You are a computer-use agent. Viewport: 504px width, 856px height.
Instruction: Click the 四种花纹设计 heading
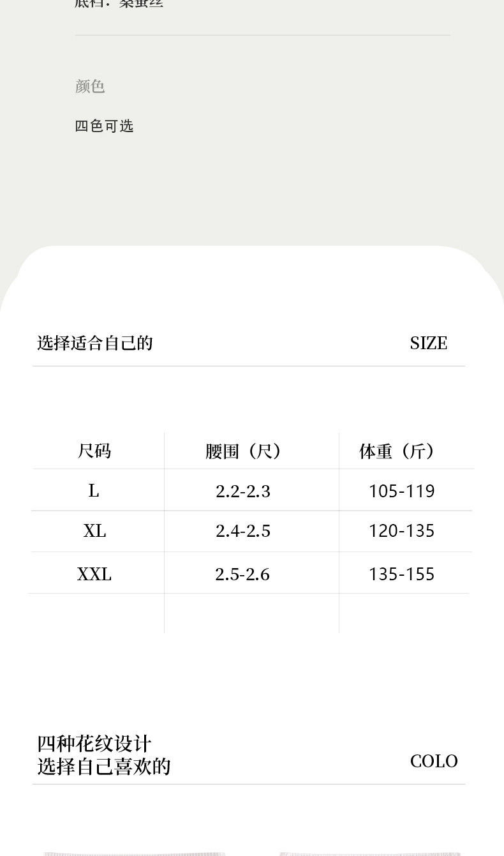point(94,744)
